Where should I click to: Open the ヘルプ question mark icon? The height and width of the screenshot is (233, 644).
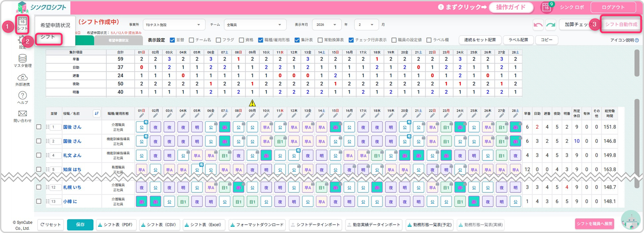coord(22,96)
